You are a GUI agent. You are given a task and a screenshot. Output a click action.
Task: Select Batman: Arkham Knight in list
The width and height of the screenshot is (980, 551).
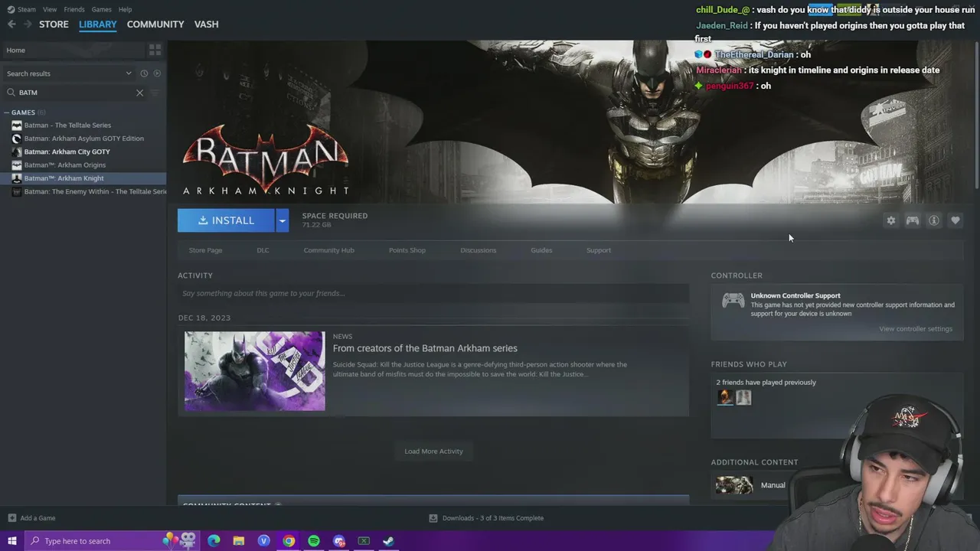(83, 178)
